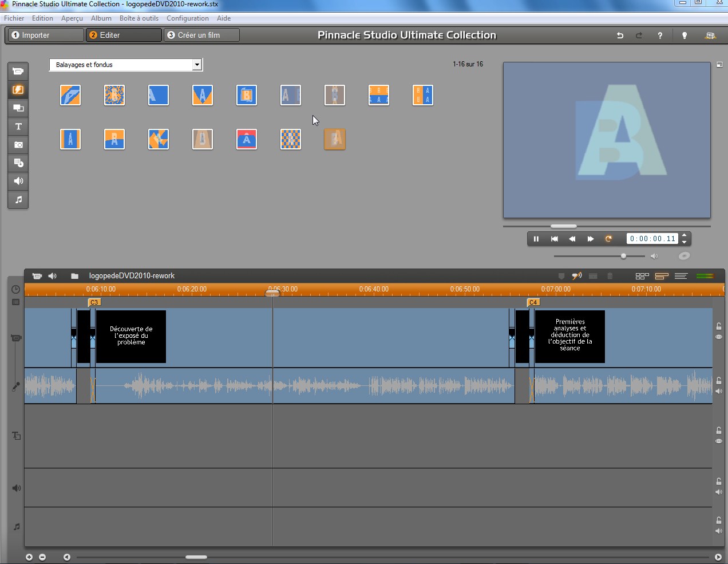Click the Undo arrow icon
Viewport: 728px width, 564px height.
coord(620,36)
